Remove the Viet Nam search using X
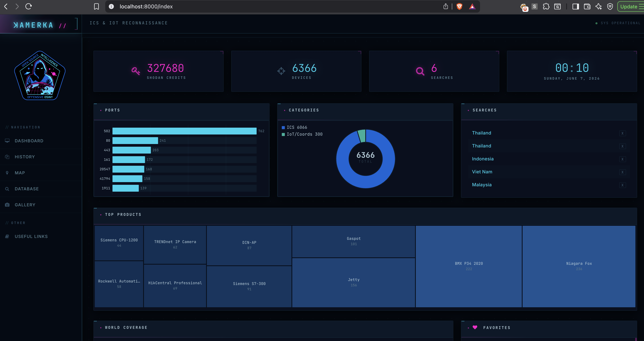644x341 pixels. [622, 172]
